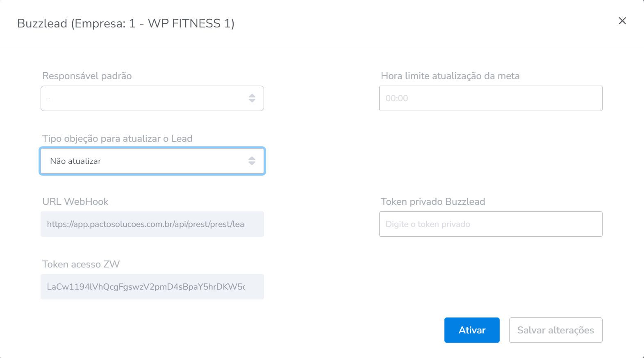Close the Buzzlead dialog with the X
The height and width of the screenshot is (358, 644).
tap(622, 21)
